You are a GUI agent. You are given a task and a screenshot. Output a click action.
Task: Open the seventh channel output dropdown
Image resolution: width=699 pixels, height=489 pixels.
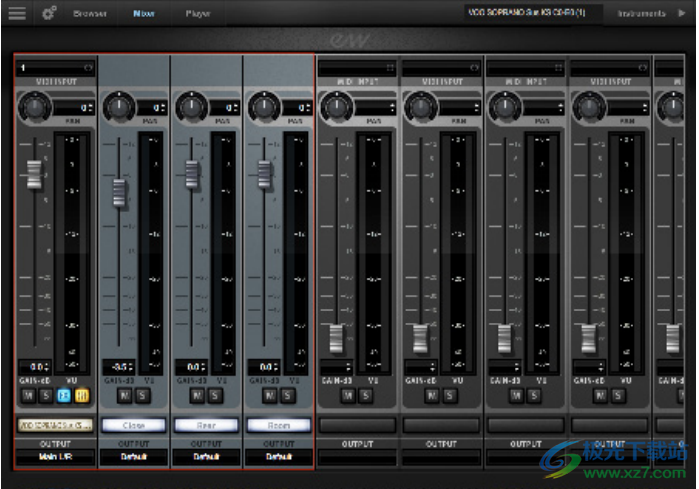point(525,456)
